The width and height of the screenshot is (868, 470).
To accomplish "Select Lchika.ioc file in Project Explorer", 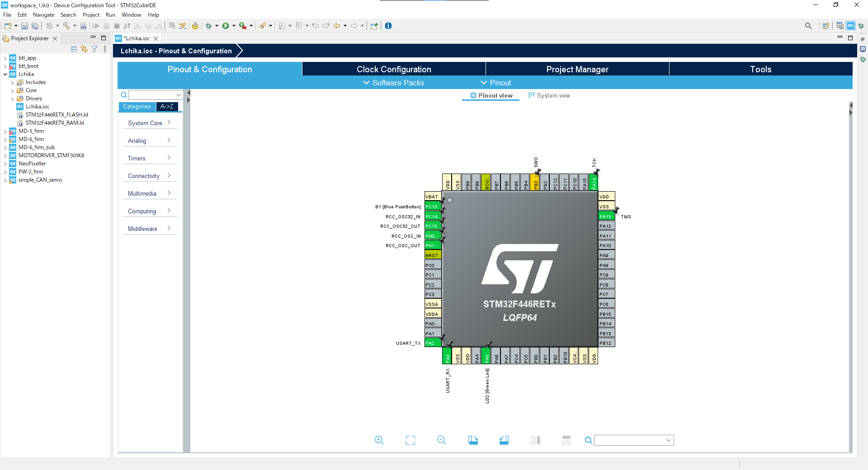I will click(x=38, y=107).
